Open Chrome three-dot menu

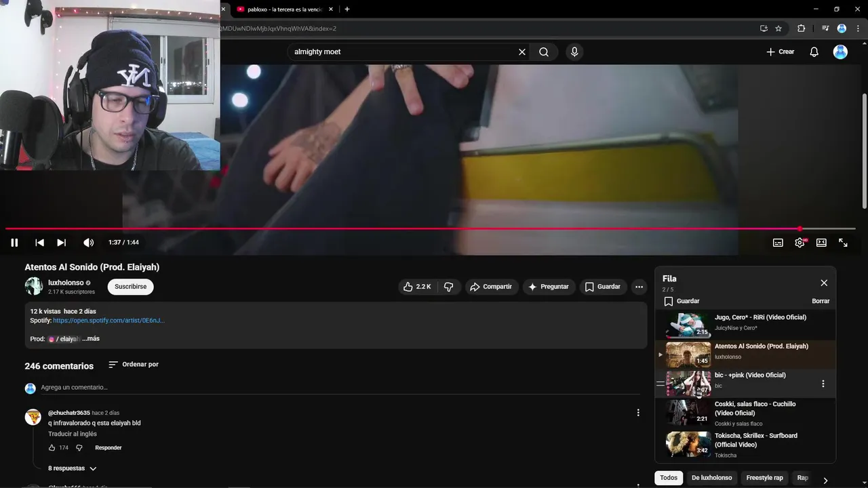click(x=858, y=28)
